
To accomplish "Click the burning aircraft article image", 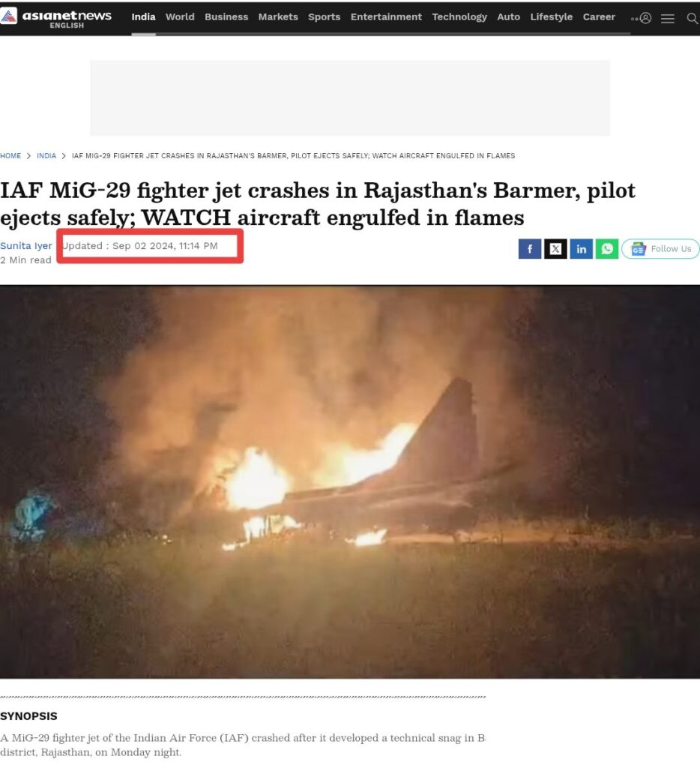I will 350,482.
